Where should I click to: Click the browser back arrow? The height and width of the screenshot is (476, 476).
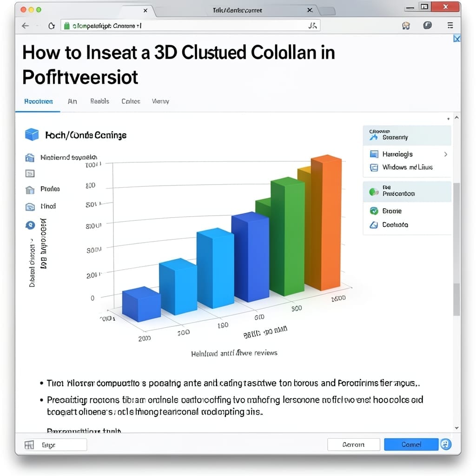pyautogui.click(x=26, y=26)
